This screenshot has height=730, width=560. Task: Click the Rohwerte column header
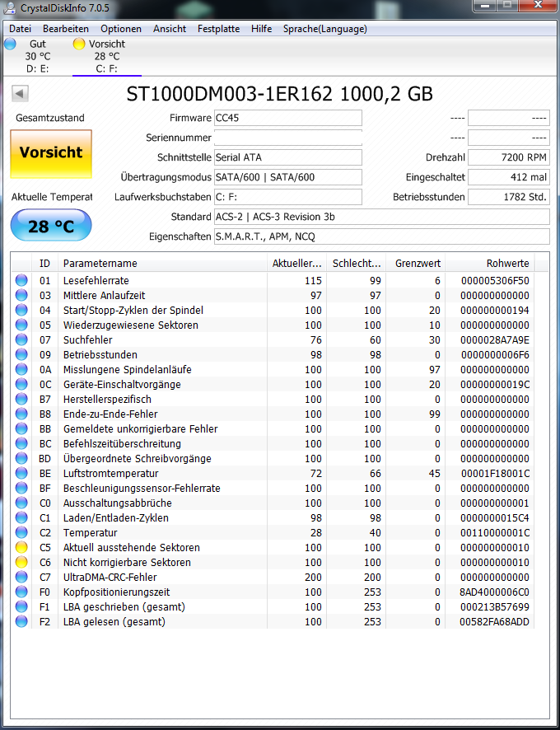(x=490, y=263)
